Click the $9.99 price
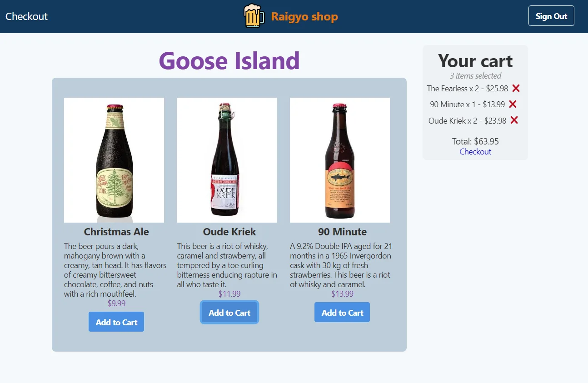The image size is (588, 383). [x=116, y=303]
